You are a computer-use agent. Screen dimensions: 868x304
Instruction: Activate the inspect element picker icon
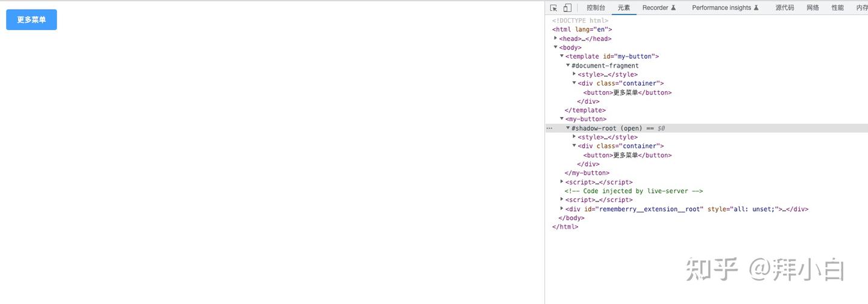pyautogui.click(x=554, y=8)
